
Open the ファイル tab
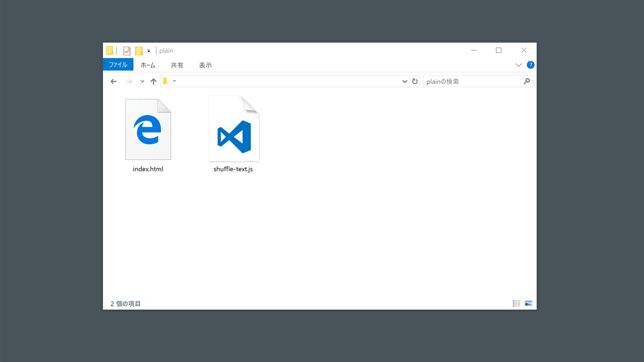[118, 65]
